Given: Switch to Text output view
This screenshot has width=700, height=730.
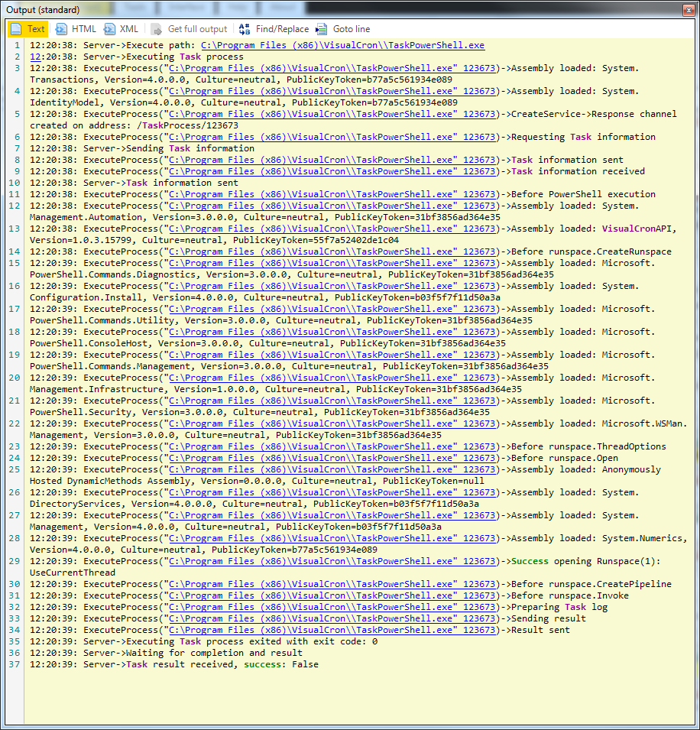Looking at the screenshot, I should (x=28, y=29).
